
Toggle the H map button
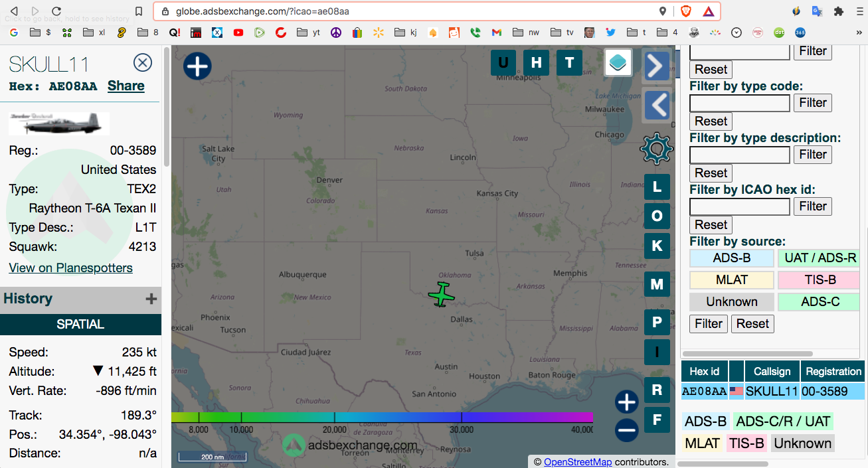(x=537, y=63)
